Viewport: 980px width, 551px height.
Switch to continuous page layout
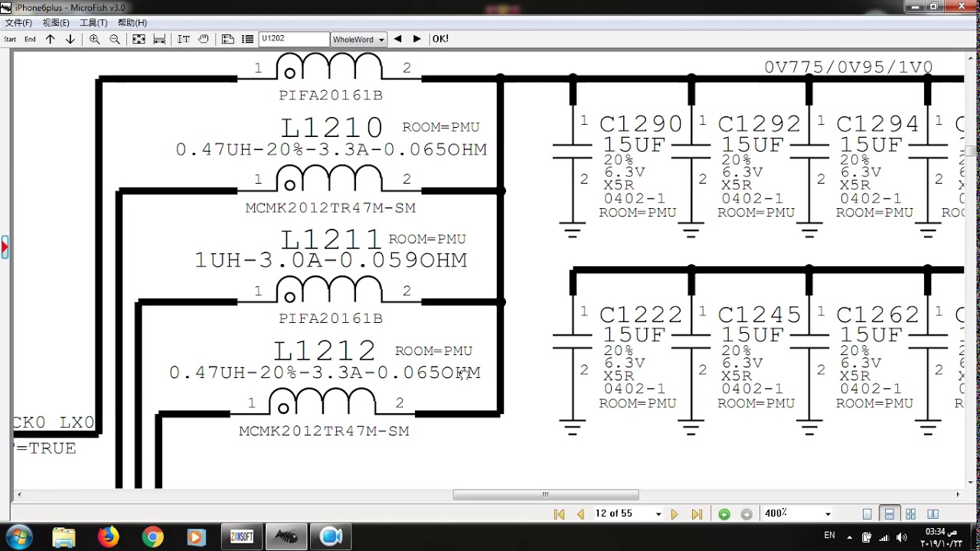coord(889,514)
